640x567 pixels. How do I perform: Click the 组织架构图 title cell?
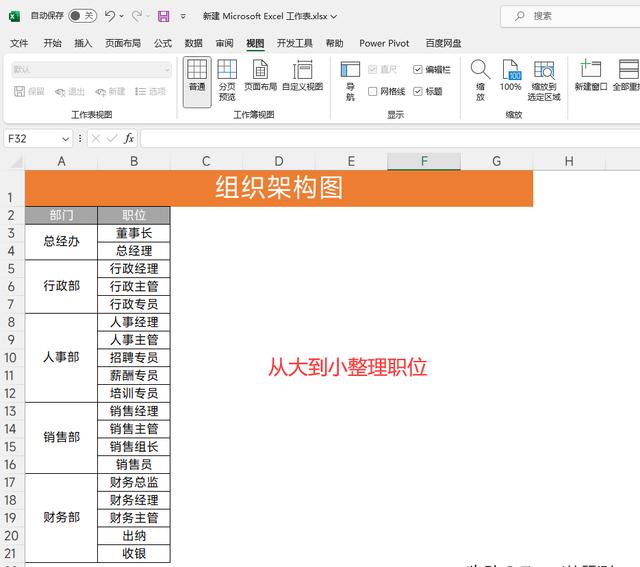pos(279,188)
